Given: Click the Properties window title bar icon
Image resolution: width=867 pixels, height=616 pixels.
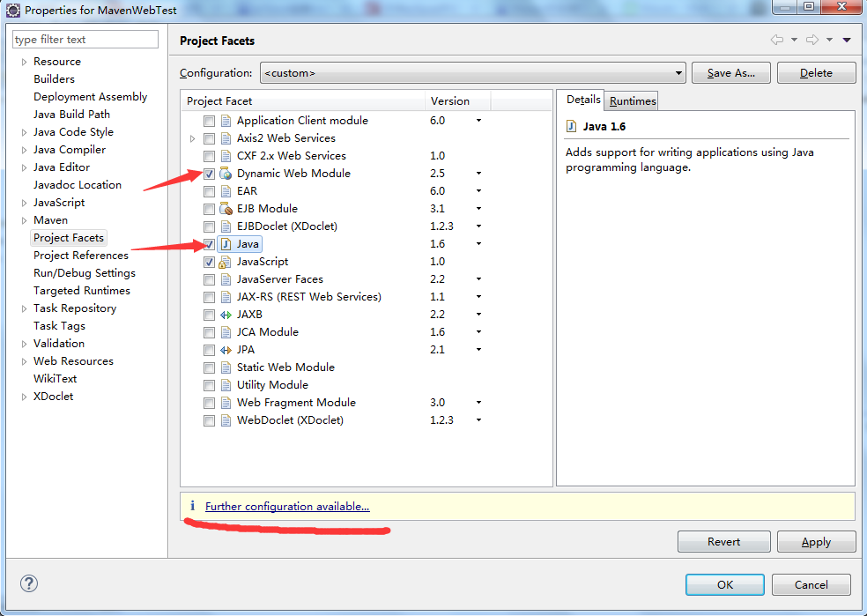Looking at the screenshot, I should 13,10.
